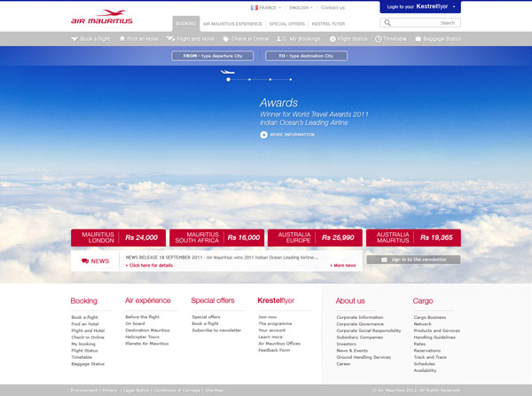Open the Air Mauritius Experience tab
The width and height of the screenshot is (532, 396).
(232, 24)
